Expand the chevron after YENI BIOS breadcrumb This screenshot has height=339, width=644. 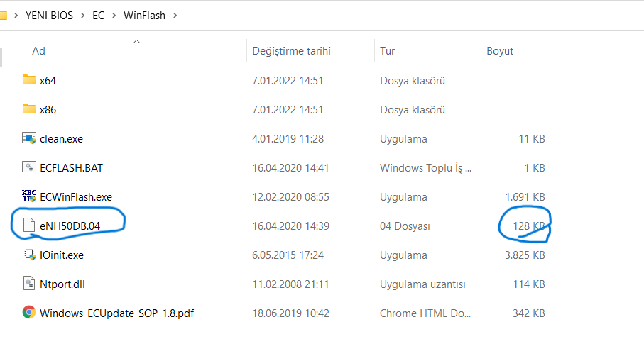pyautogui.click(x=83, y=16)
